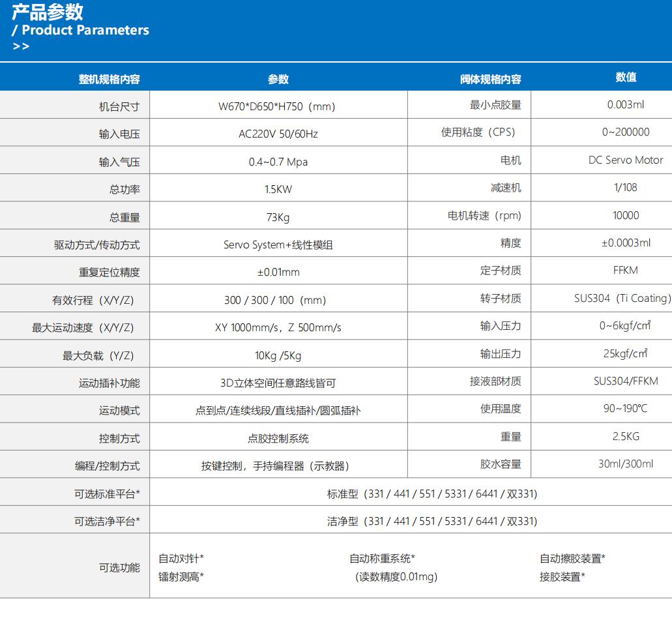This screenshot has height=620, width=672.
Task: Select the 0~6kgf/cm² value
Action: click(x=625, y=325)
